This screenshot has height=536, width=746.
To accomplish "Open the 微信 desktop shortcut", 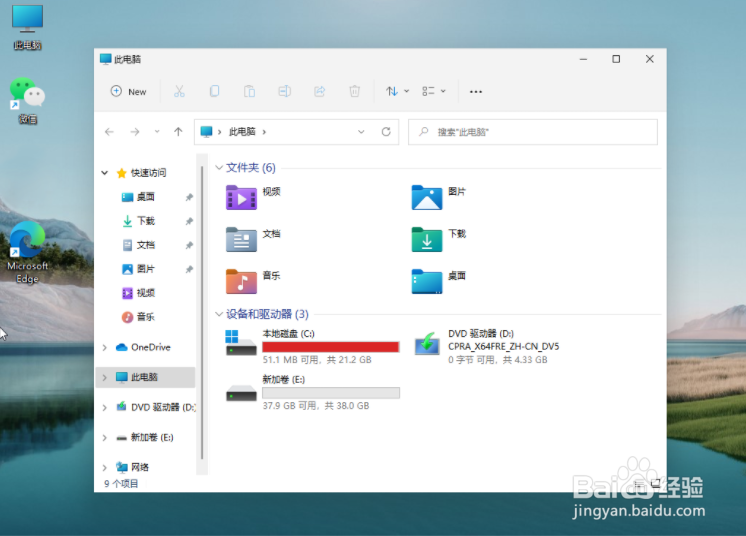I will click(x=28, y=101).
